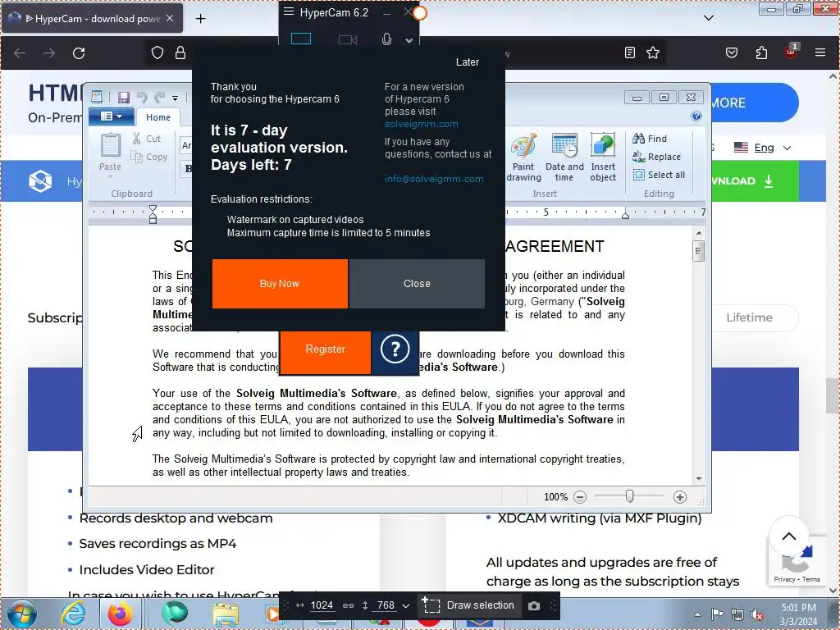Click the Firefox forward arrow
The image size is (840, 630).
[49, 53]
